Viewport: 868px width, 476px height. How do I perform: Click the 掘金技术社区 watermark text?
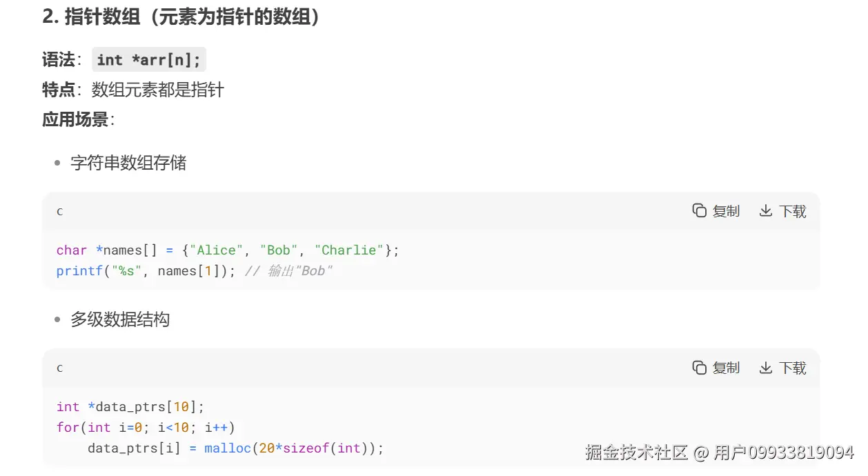[636, 453]
